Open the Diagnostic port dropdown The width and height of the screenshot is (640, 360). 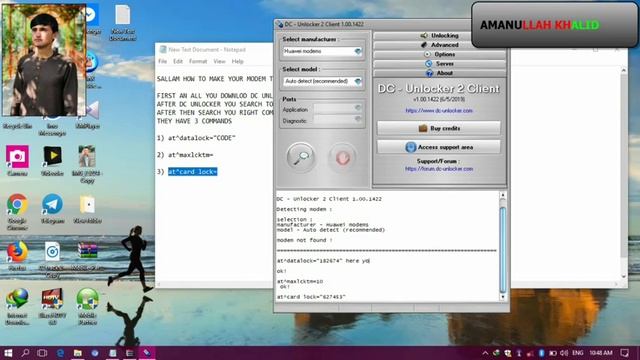tap(358, 120)
